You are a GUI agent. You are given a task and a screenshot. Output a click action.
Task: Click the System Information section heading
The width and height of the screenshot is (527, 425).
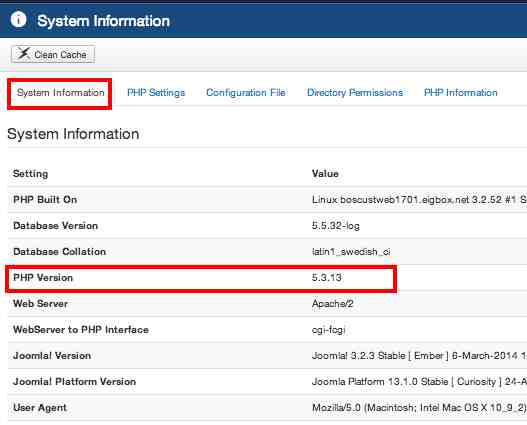[73, 134]
